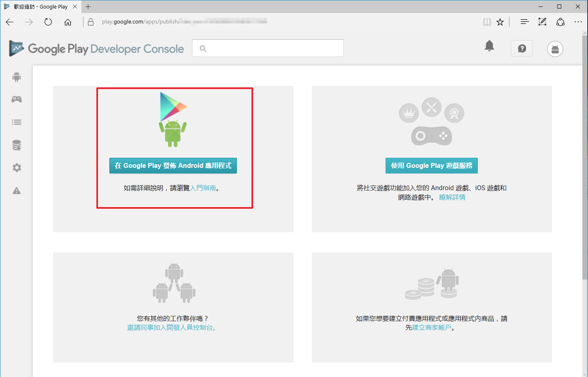588x377 pixels.
Task: Select the 歡迎造訪 - Google Play tab
Action: point(40,6)
